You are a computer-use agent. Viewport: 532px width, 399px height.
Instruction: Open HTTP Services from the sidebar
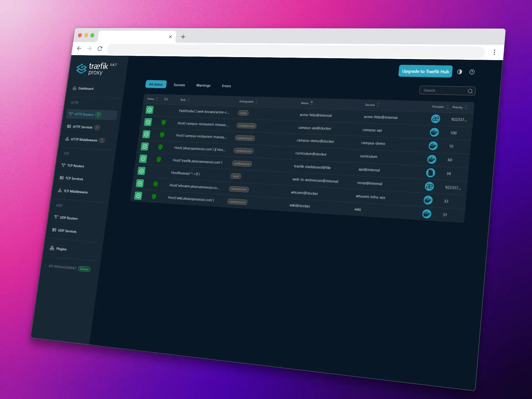coord(83,127)
